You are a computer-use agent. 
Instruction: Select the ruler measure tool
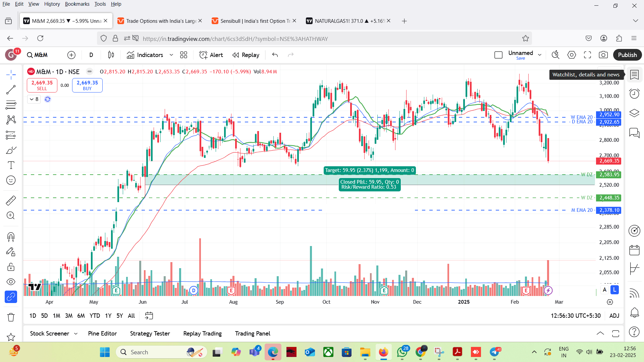[11, 200]
